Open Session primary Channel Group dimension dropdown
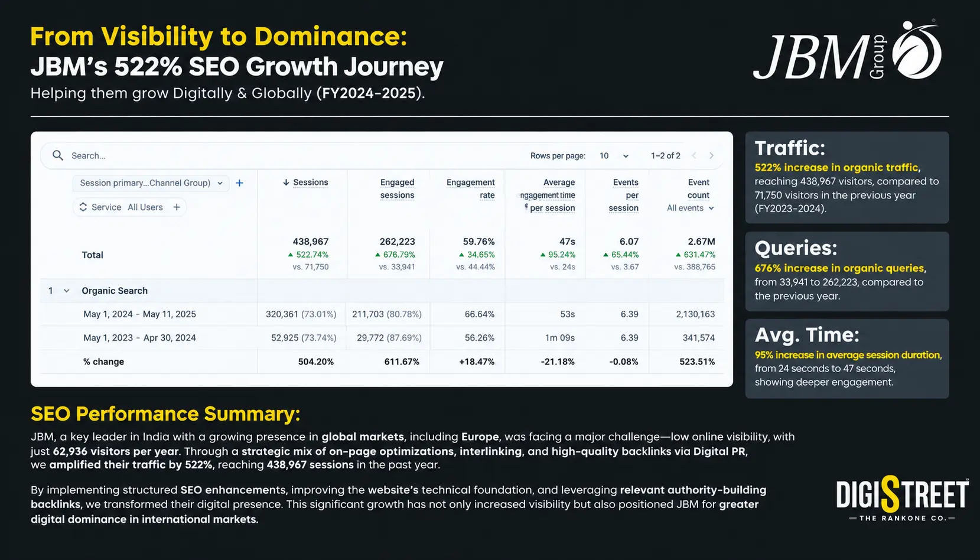The height and width of the screenshot is (560, 980). (151, 183)
